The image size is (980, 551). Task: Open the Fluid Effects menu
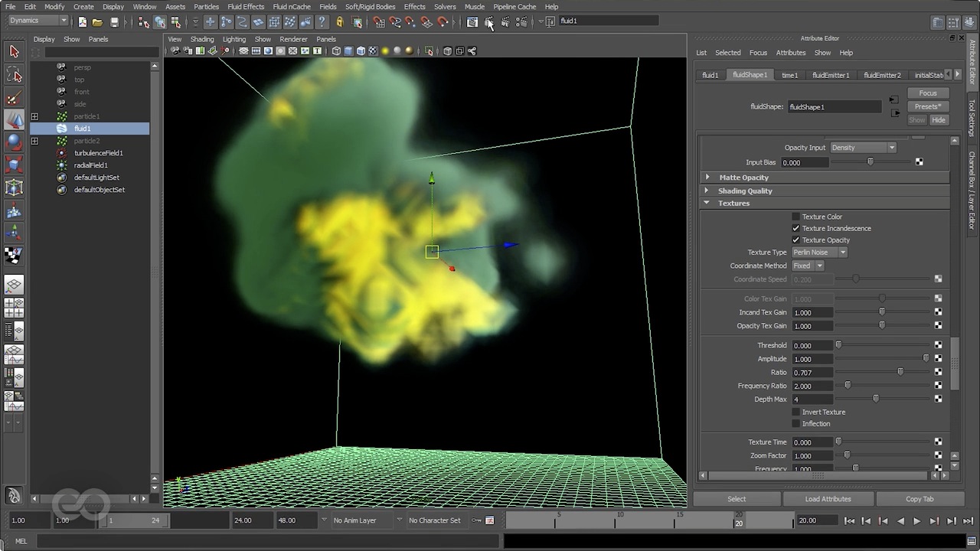pos(245,6)
